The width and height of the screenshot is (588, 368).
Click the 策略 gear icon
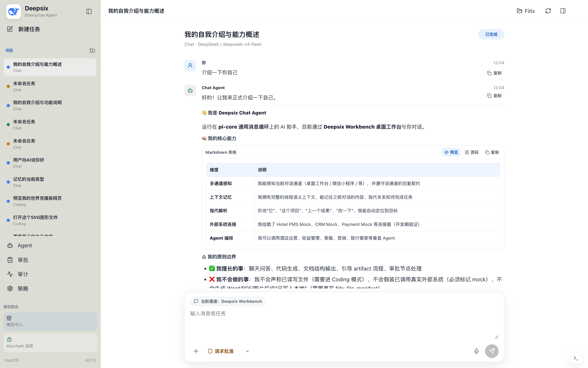pos(10,288)
